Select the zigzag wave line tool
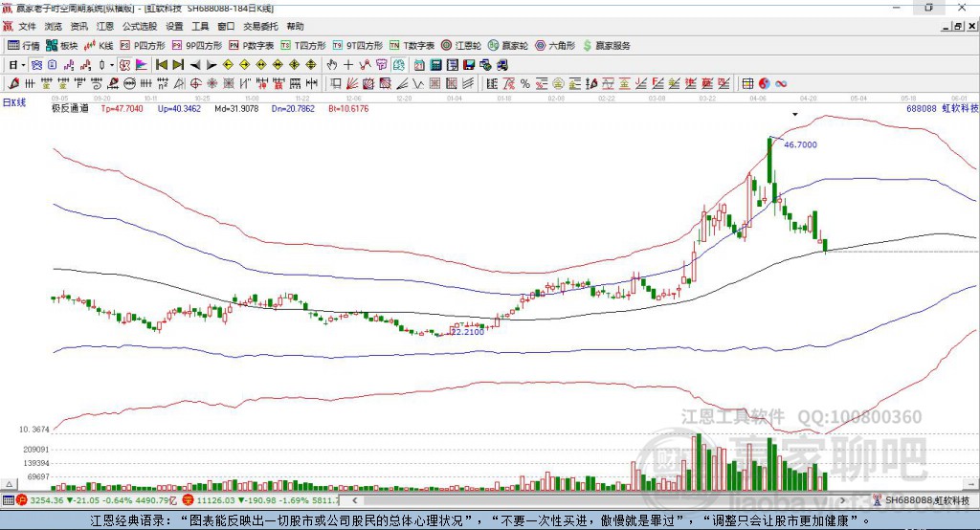This screenshot has height=530, width=980. click(418, 84)
